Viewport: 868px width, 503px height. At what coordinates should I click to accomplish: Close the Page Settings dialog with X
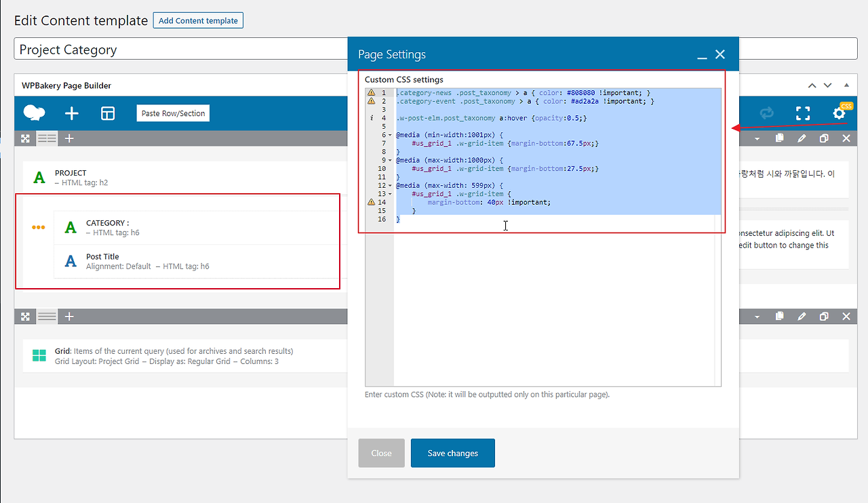tap(720, 54)
